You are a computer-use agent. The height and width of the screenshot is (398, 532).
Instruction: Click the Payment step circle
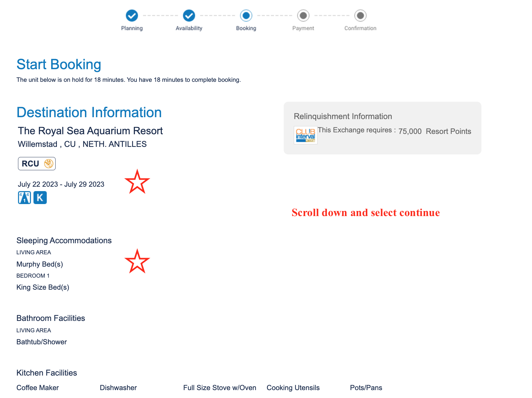coord(303,15)
